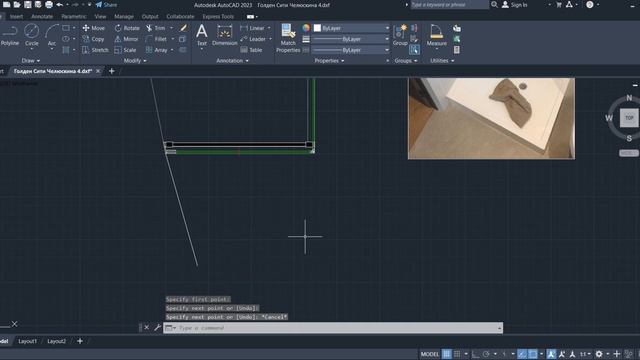Image resolution: width=640 pixels, height=360 pixels.
Task: Select the Circle draw tool
Action: (x=31, y=36)
